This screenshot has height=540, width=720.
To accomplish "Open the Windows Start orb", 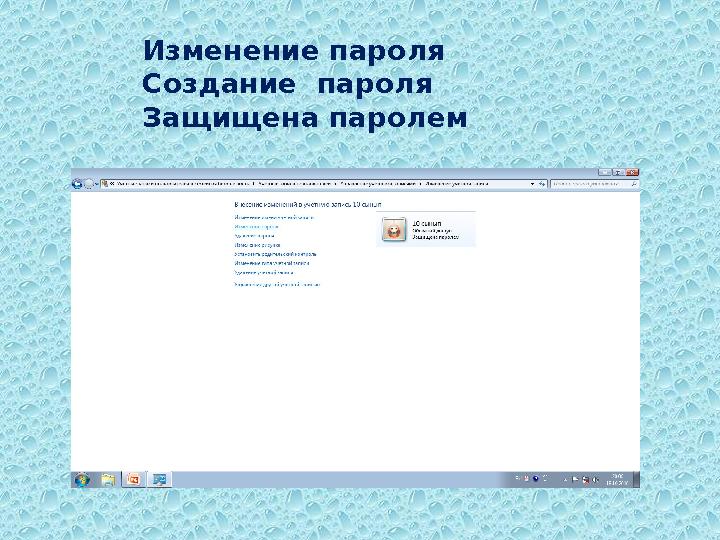I will pyautogui.click(x=83, y=480).
